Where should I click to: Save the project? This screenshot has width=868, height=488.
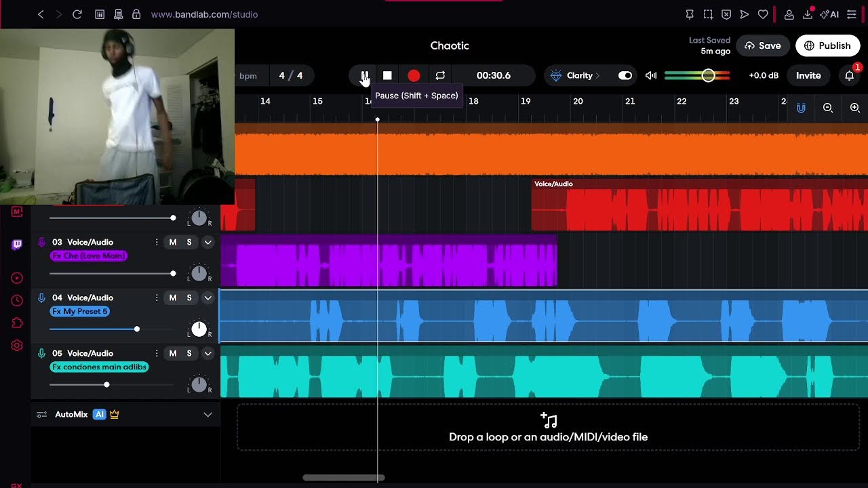pos(763,45)
